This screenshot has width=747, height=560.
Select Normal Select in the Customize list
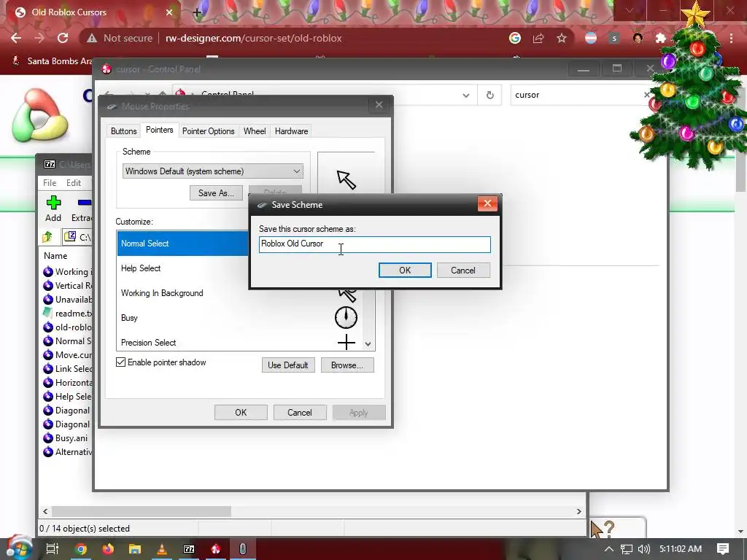(183, 244)
